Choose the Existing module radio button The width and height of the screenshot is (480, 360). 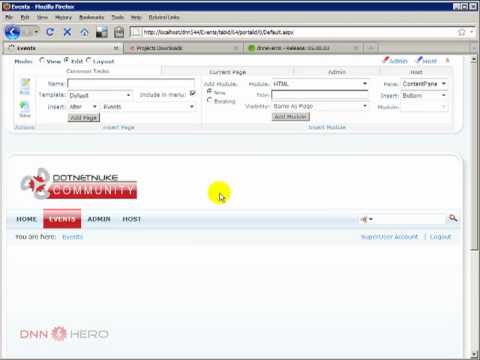click(209, 100)
